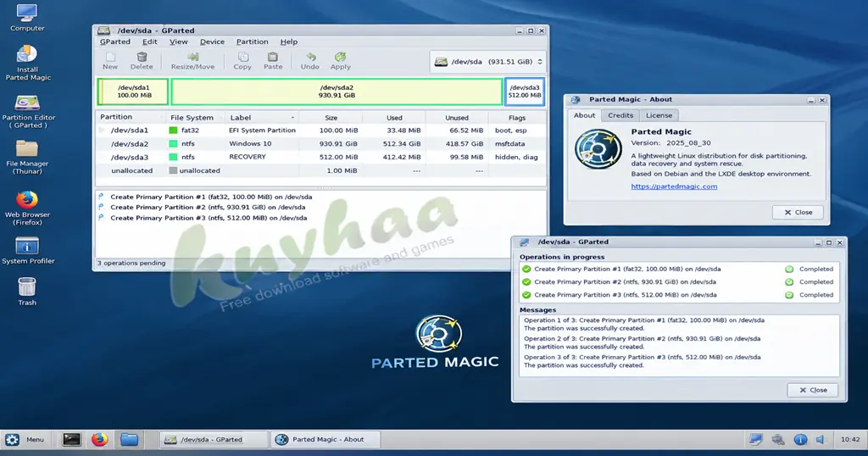Select the Resize/Move toolbar icon

pos(192,61)
